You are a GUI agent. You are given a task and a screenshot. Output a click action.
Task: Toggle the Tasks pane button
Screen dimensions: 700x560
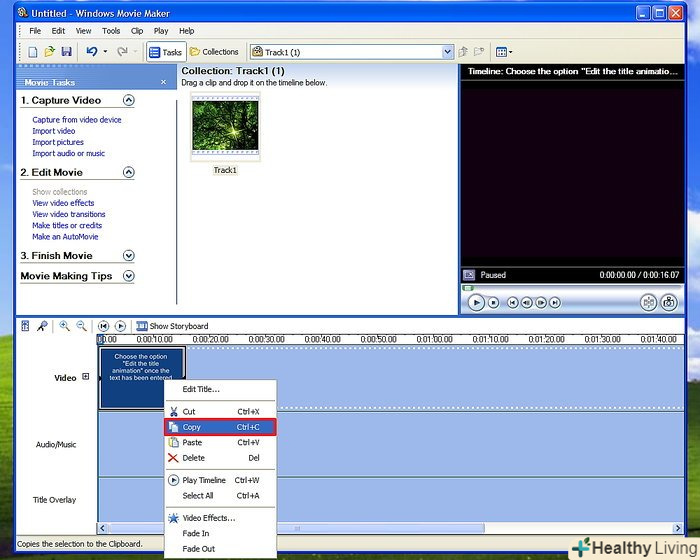point(165,52)
